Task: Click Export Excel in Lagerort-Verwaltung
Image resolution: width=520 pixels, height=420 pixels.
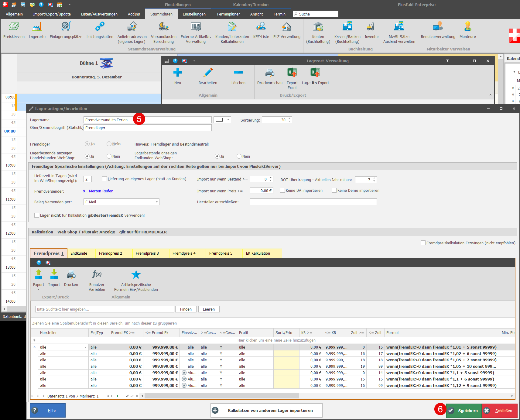Action: (x=292, y=79)
